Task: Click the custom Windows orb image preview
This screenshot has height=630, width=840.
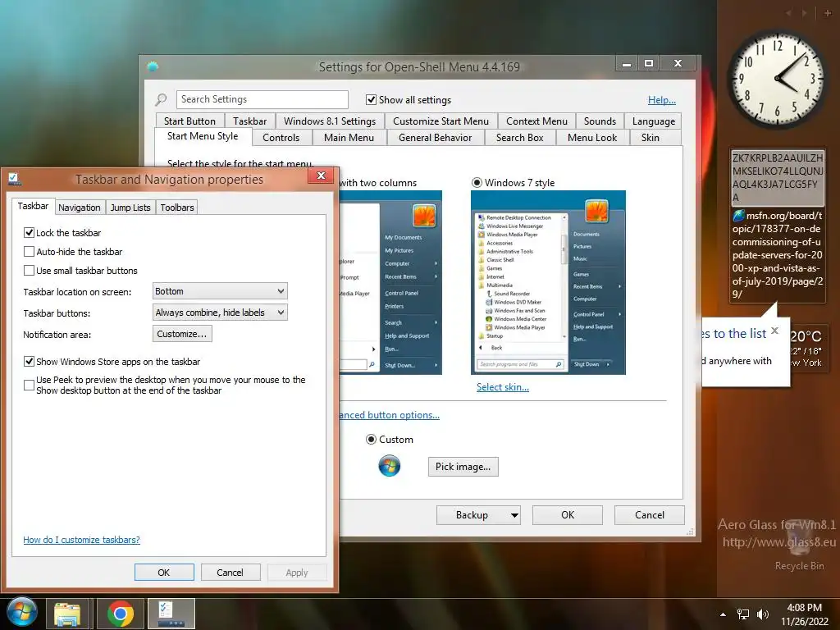Action: click(x=390, y=466)
